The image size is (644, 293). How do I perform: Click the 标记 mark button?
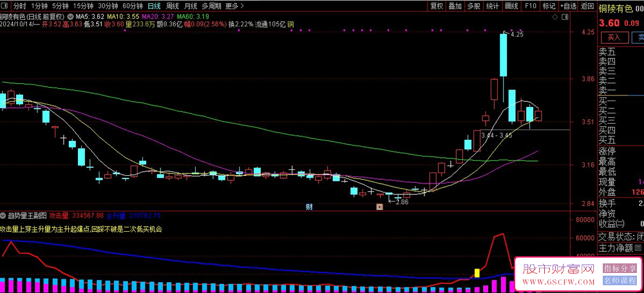[549, 6]
